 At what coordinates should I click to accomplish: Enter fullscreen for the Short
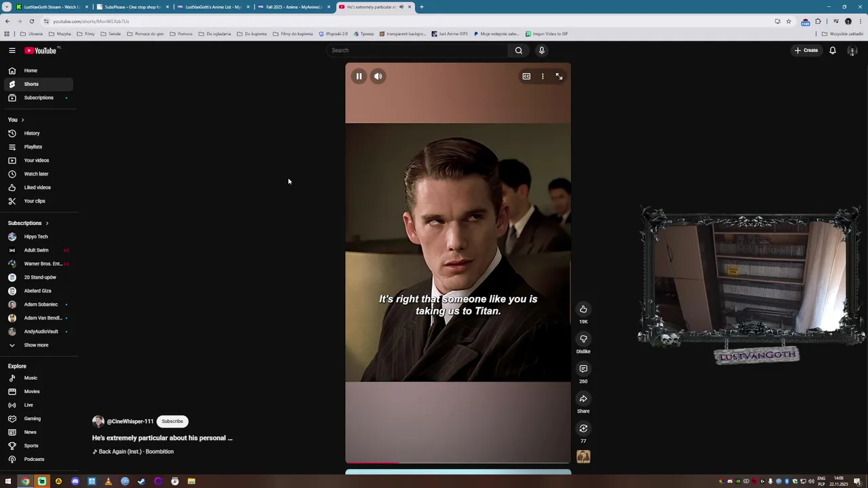tap(559, 77)
